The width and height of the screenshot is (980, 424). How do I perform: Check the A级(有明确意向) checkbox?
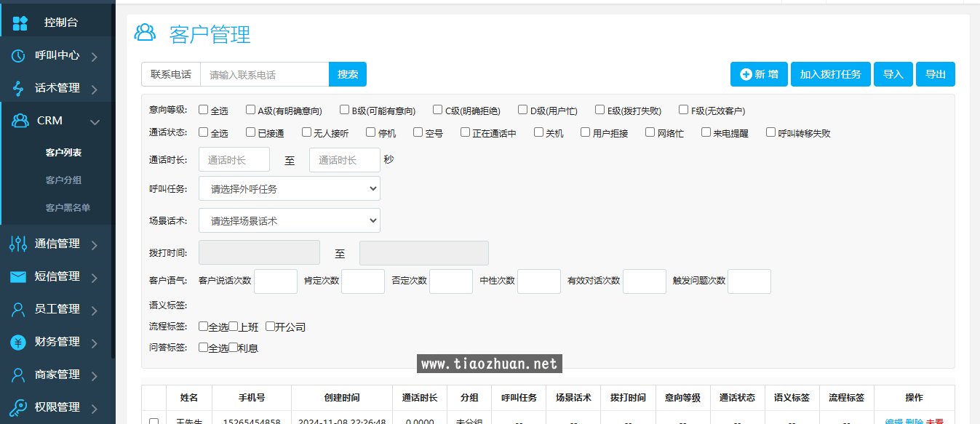(x=250, y=110)
